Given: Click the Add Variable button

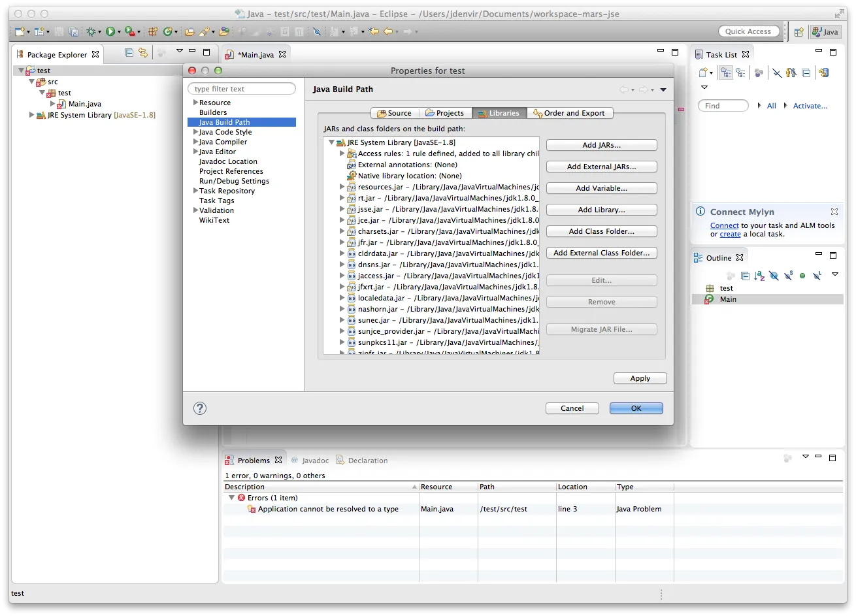Looking at the screenshot, I should click(x=601, y=188).
